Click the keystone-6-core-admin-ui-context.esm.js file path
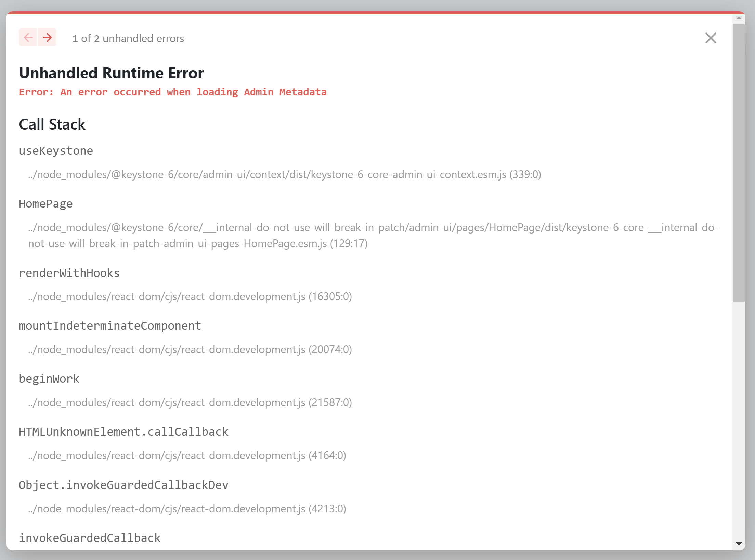The width and height of the screenshot is (755, 560). [x=284, y=175]
